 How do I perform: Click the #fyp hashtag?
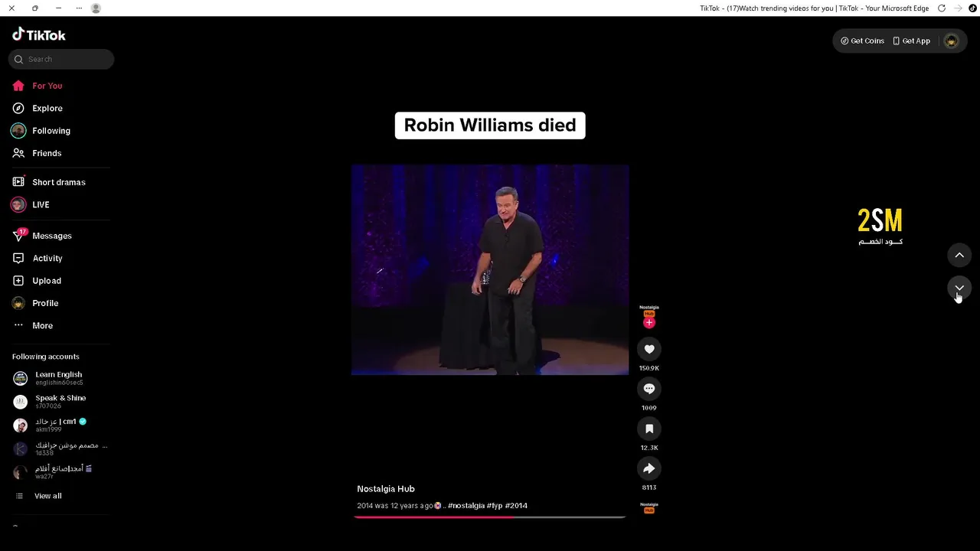tap(495, 506)
